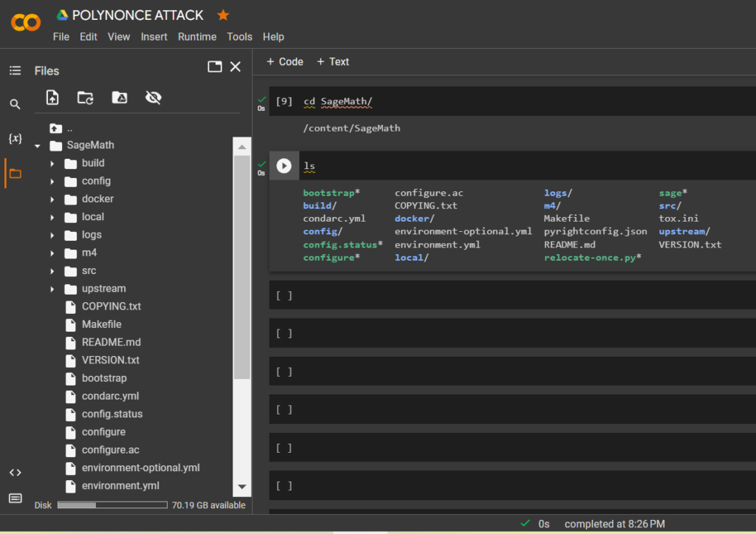Expand the logs folder arrow
Viewport: 756px width, 534px height.
[52, 235]
